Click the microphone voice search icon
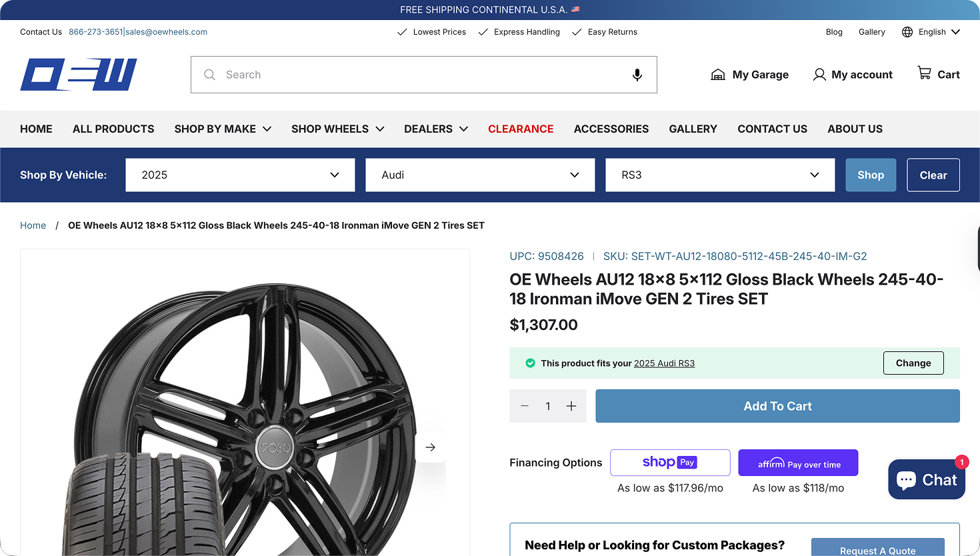The height and width of the screenshot is (556, 980). 637,75
